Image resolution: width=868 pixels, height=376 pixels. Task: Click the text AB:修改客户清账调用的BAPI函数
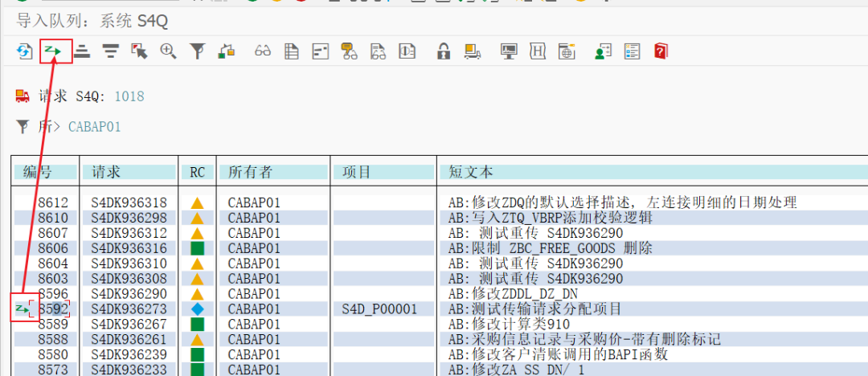click(559, 354)
